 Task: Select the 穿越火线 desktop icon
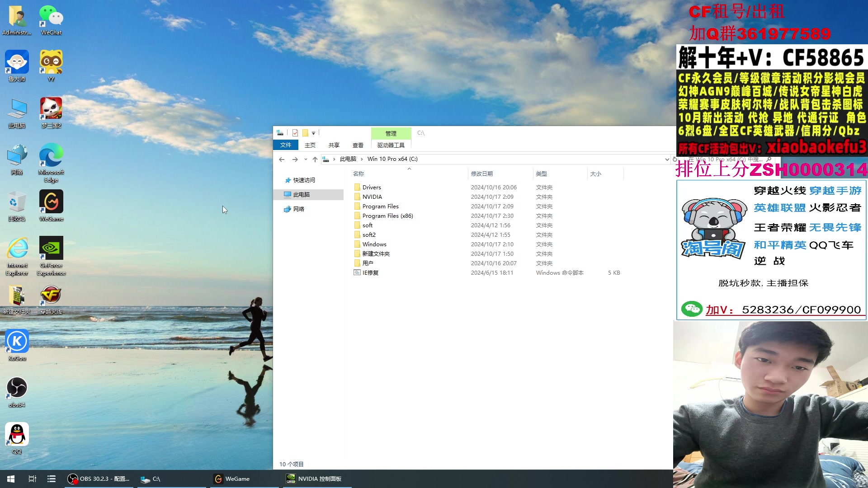coord(51,299)
